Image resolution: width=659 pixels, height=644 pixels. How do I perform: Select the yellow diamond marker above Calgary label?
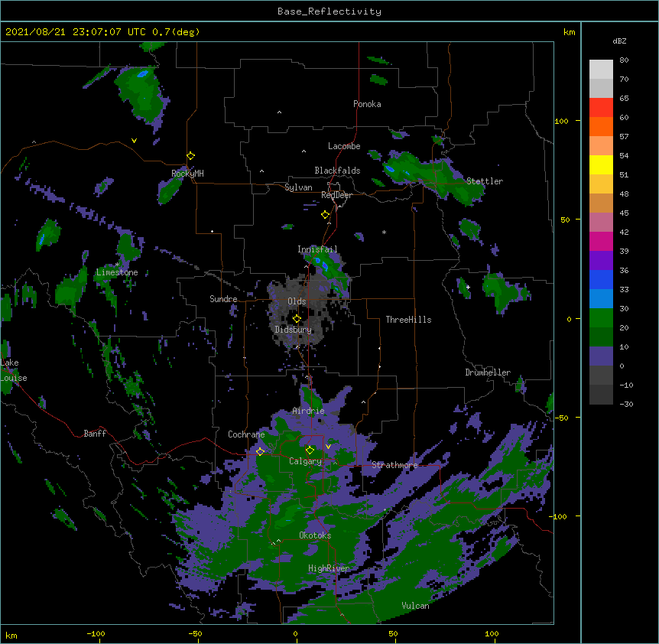pos(310,450)
